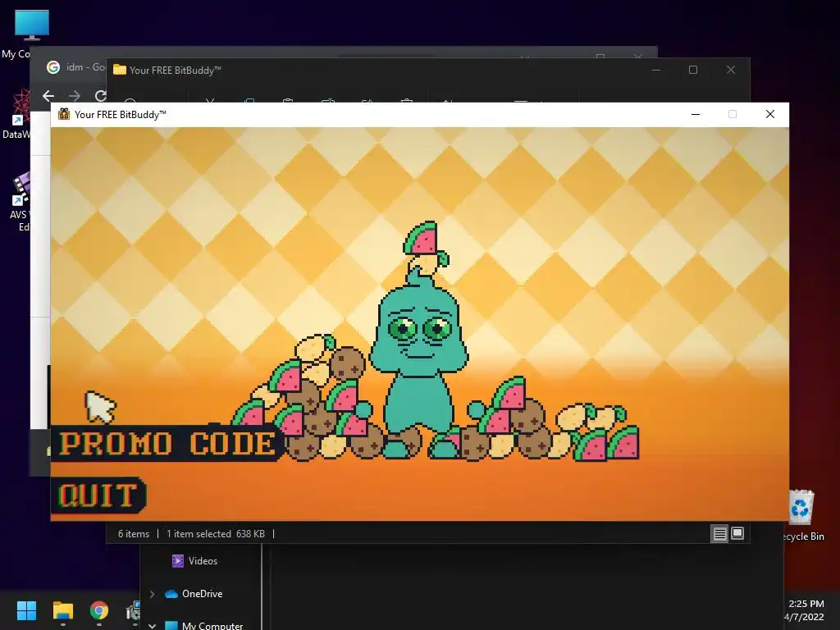Close the File Explorer window
Viewport: 840px width, 630px height.
(731, 71)
